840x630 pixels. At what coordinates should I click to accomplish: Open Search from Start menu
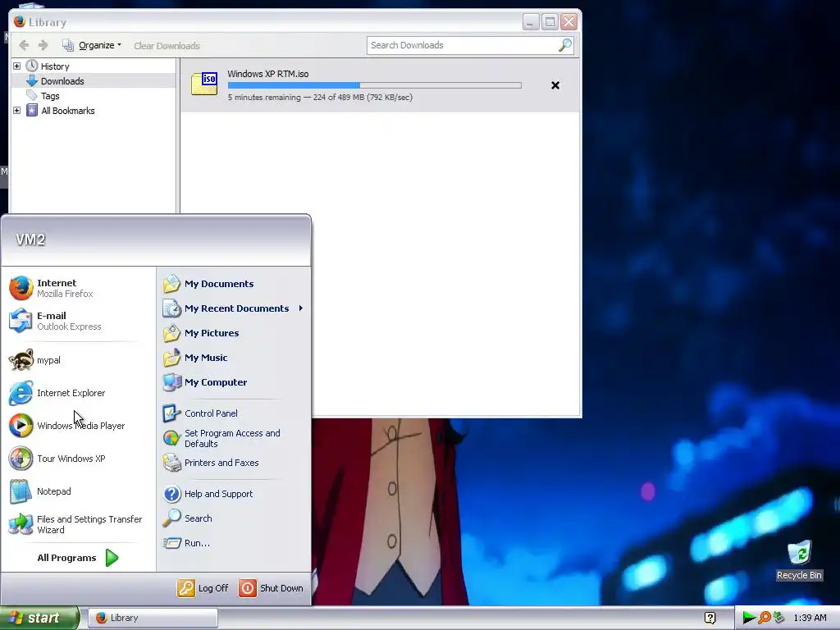click(187, 518)
